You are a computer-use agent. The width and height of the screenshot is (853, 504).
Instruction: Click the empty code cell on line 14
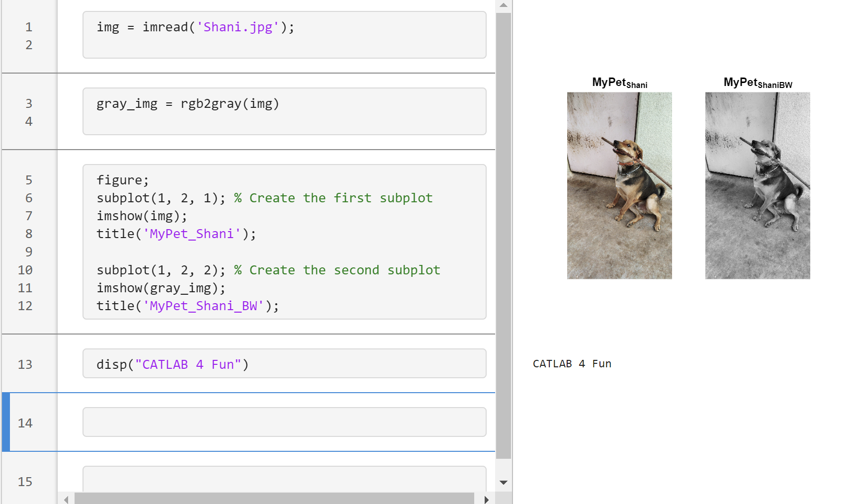[x=284, y=422]
